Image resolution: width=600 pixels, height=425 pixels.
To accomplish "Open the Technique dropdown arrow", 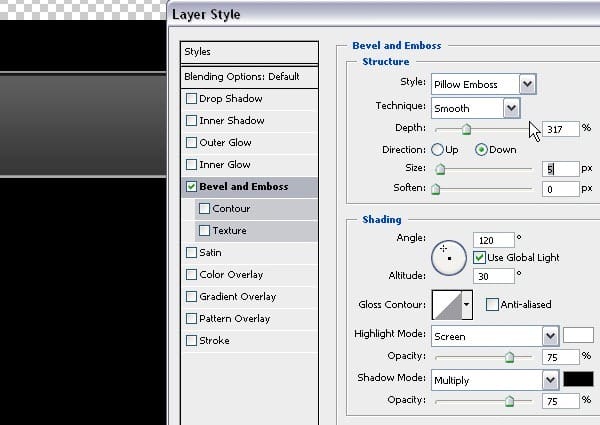I will [x=511, y=108].
